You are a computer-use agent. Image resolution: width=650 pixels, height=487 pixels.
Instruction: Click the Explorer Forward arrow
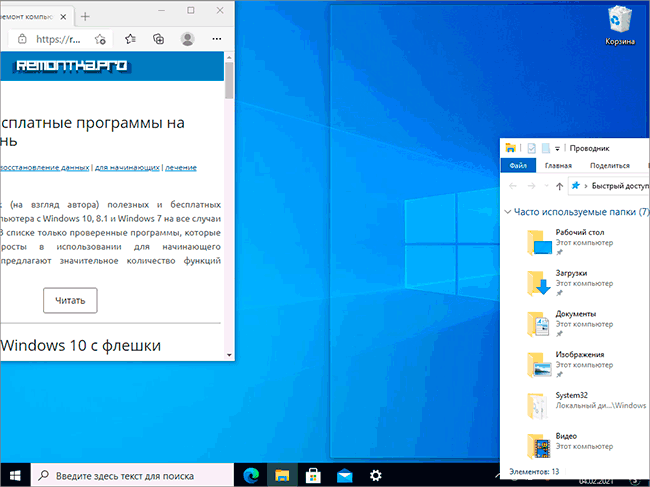tap(531, 186)
